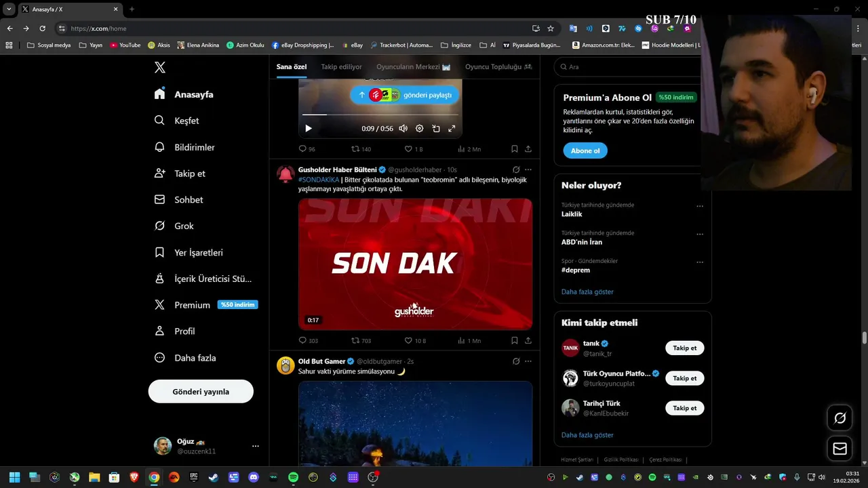This screenshot has width=868, height=488.
Task: Reload the page in browser toolbar
Action: click(42, 28)
